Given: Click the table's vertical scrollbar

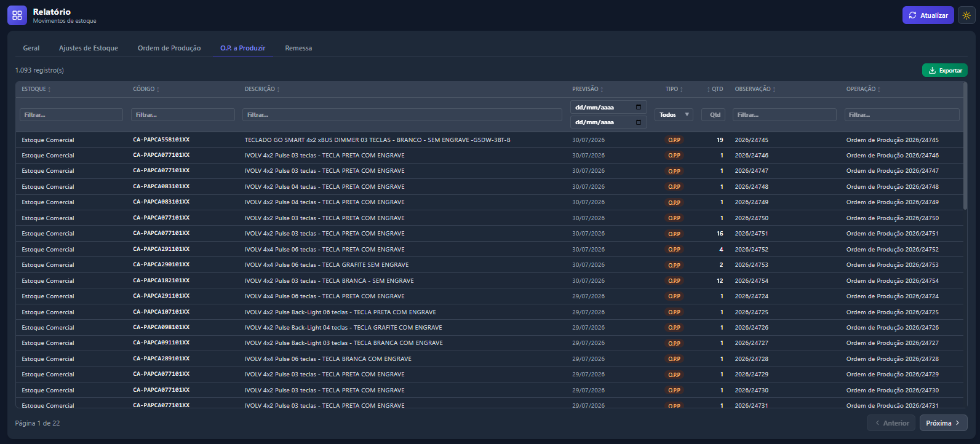Looking at the screenshot, I should pos(965,146).
